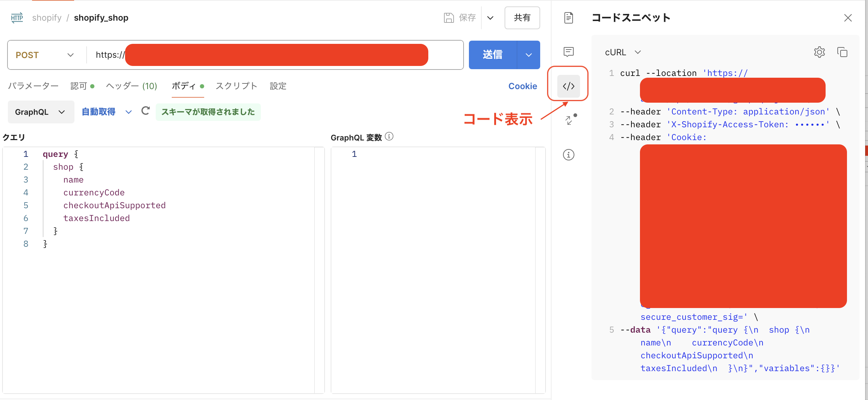Open the 送信 button dropdown arrow
The height and width of the screenshot is (400, 868).
click(x=528, y=55)
